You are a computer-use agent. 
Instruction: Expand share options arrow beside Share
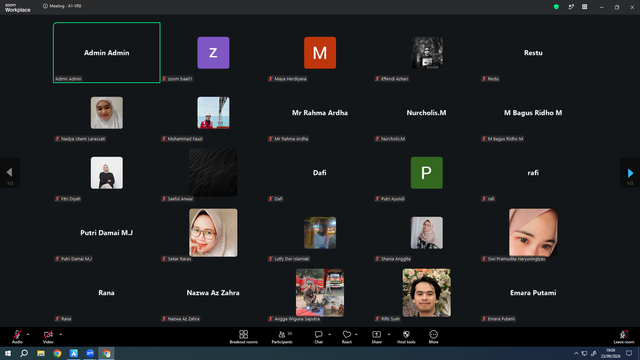[x=389, y=334]
